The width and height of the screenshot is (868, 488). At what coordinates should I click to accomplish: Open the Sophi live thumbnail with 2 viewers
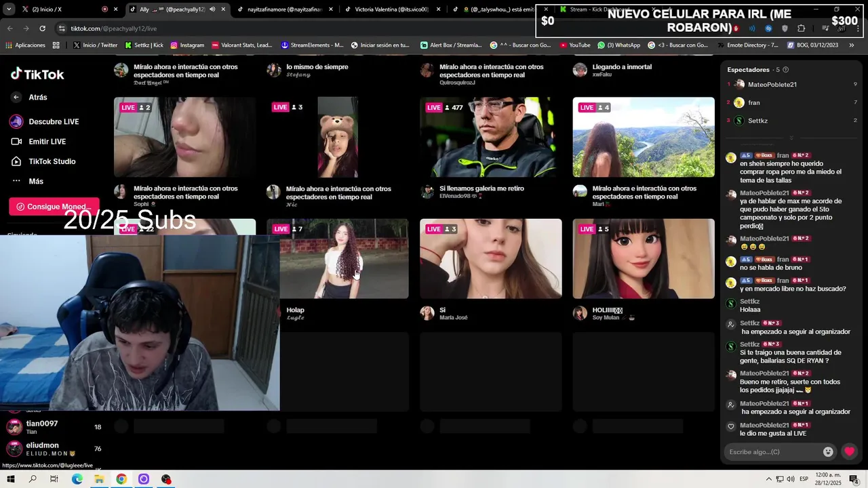click(x=184, y=137)
